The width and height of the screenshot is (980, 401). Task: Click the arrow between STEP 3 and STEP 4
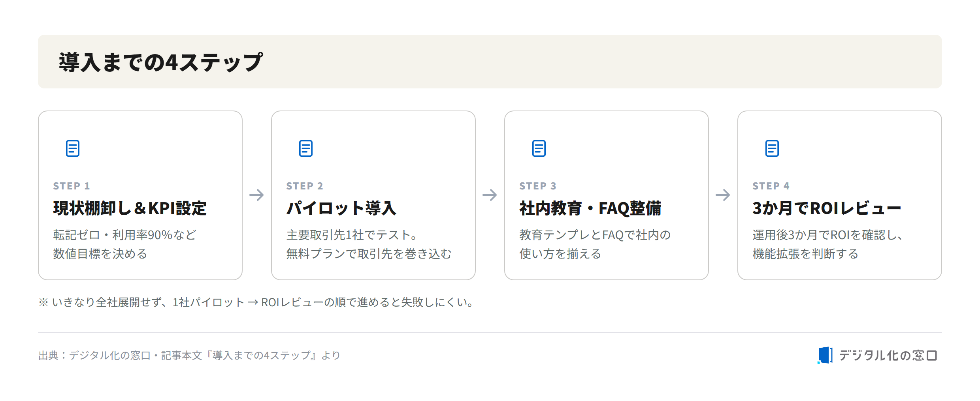point(723,195)
